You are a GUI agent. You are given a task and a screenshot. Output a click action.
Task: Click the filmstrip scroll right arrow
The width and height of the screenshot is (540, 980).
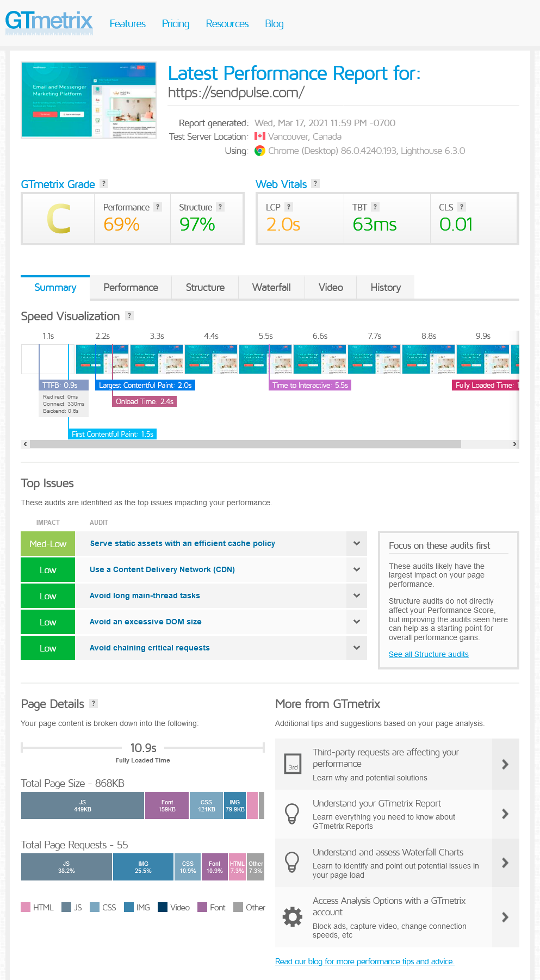(515, 444)
